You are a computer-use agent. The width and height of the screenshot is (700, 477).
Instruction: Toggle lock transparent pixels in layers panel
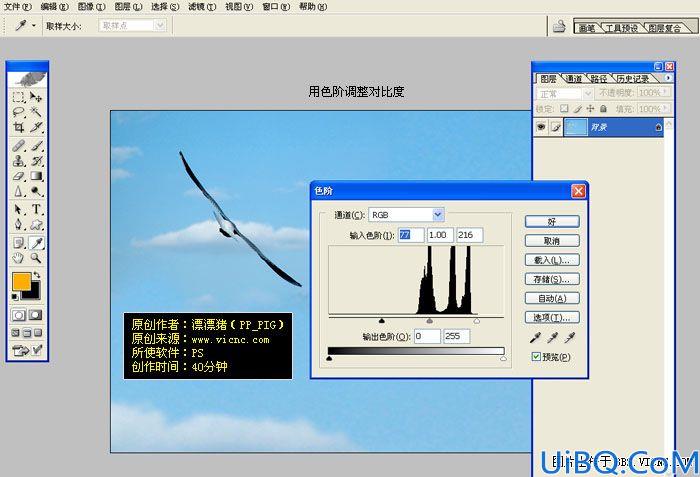[x=564, y=109]
